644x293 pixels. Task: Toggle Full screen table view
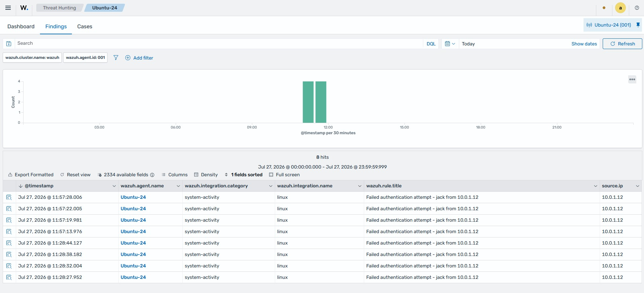tap(284, 175)
